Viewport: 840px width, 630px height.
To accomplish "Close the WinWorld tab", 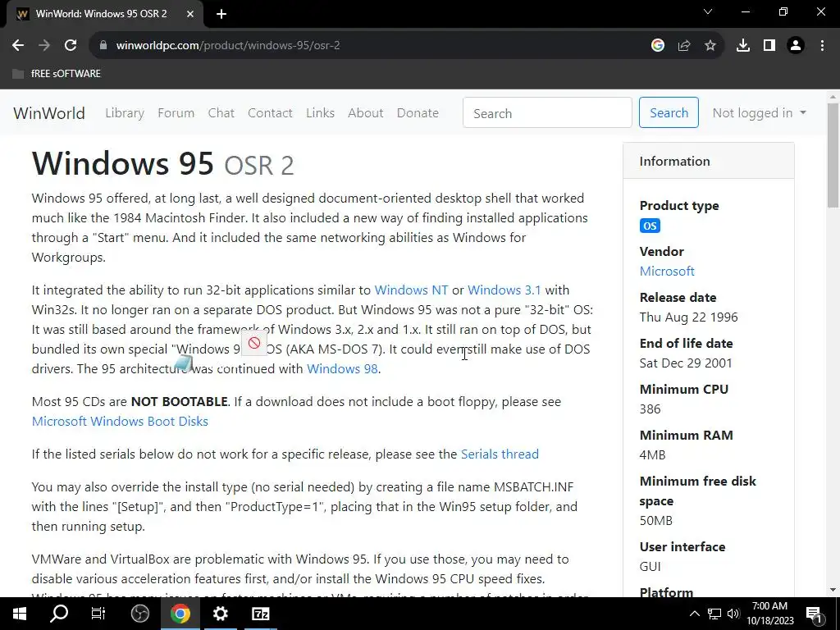I will pos(190,14).
